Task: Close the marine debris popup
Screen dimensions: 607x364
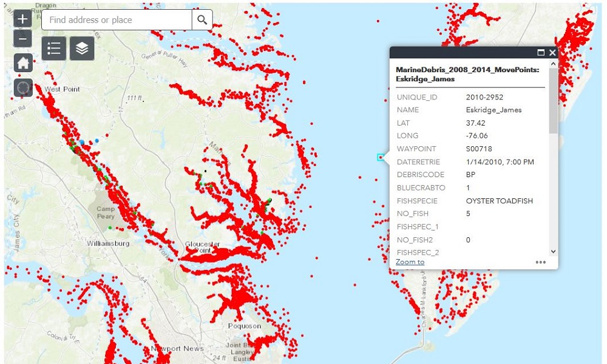Action: tap(552, 53)
